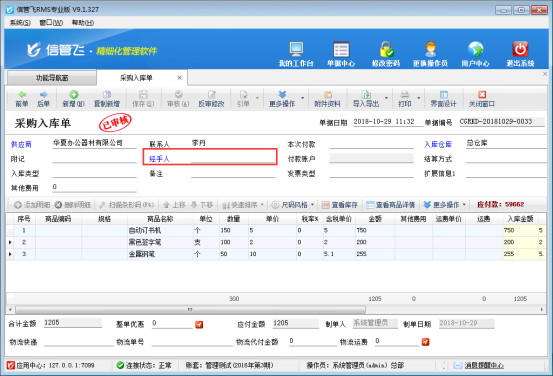
Task: Click the 查看库存 button
Action: pos(340,205)
